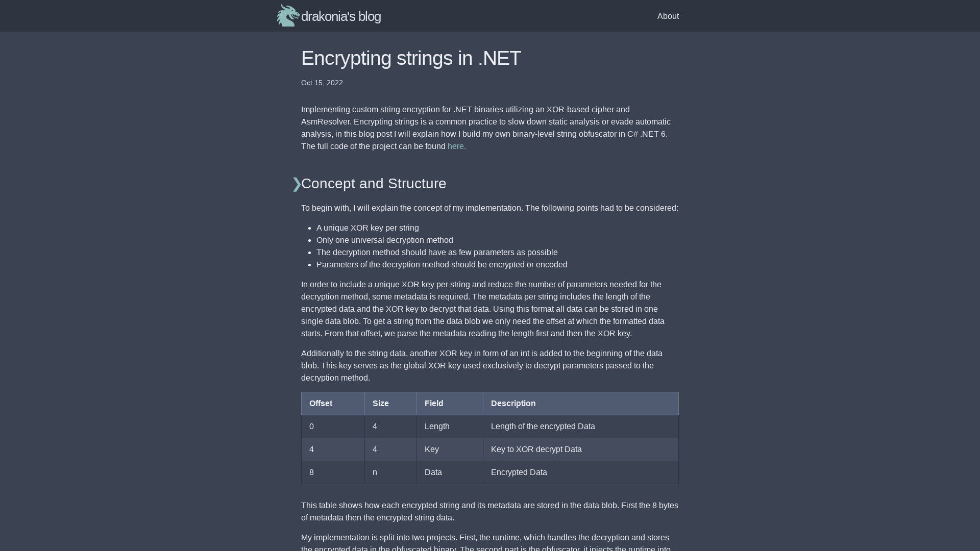980x551 pixels.
Task: Click the Offset column header
Action: tap(321, 403)
